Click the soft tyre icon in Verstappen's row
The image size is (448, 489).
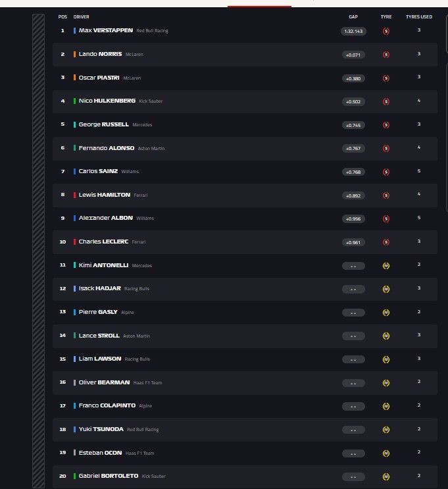[x=386, y=31]
